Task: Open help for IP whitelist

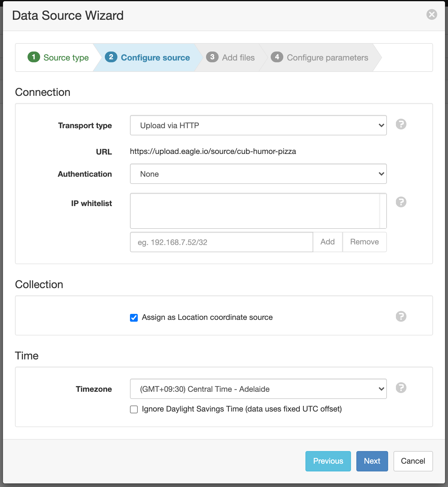Action: (401, 202)
